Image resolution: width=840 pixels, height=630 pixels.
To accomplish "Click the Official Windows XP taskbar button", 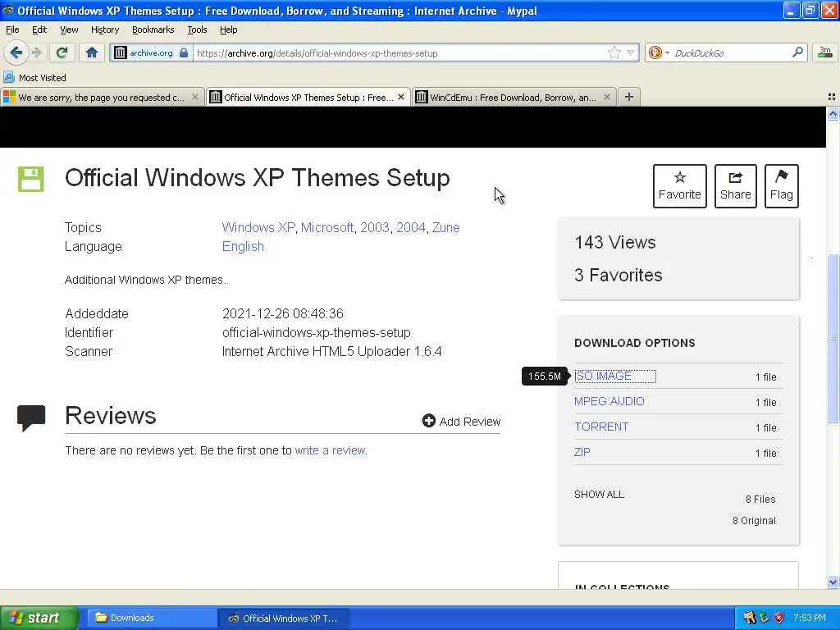I will (x=284, y=618).
